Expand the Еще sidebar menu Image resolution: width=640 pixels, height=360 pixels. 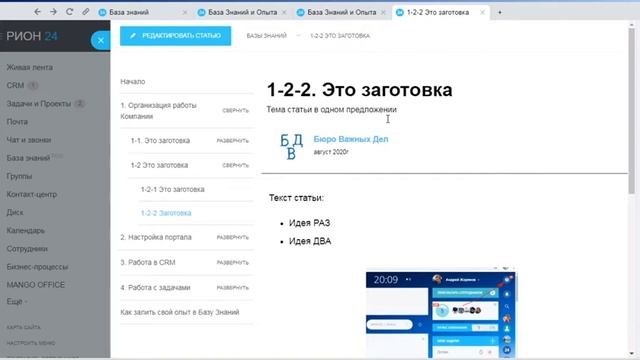[x=17, y=302]
